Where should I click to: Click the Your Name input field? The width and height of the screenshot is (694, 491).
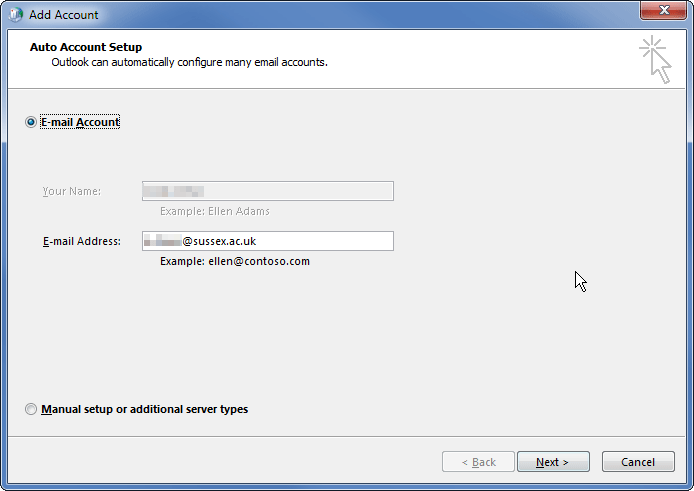pyautogui.click(x=268, y=191)
